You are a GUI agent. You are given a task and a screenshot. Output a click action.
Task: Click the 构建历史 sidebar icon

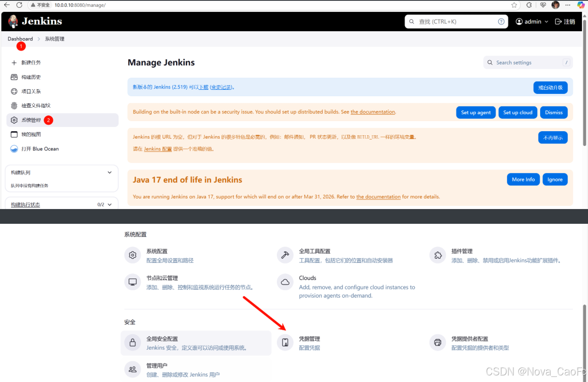pos(14,77)
